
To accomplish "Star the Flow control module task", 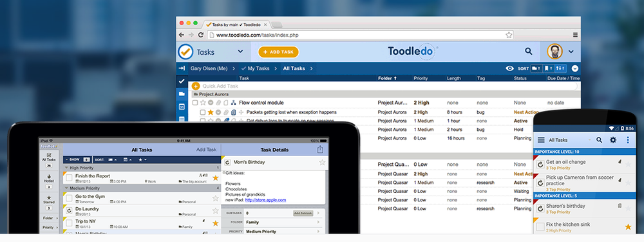I will (x=202, y=103).
